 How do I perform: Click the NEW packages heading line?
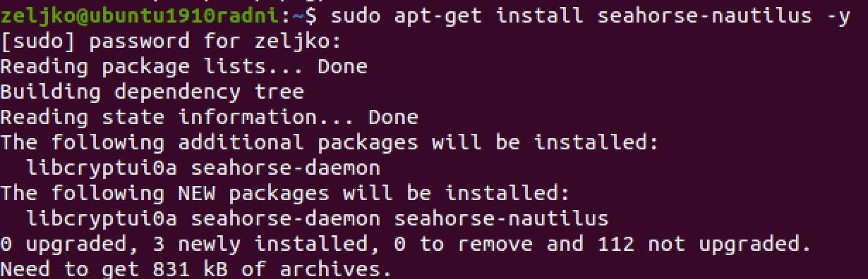coord(285,193)
